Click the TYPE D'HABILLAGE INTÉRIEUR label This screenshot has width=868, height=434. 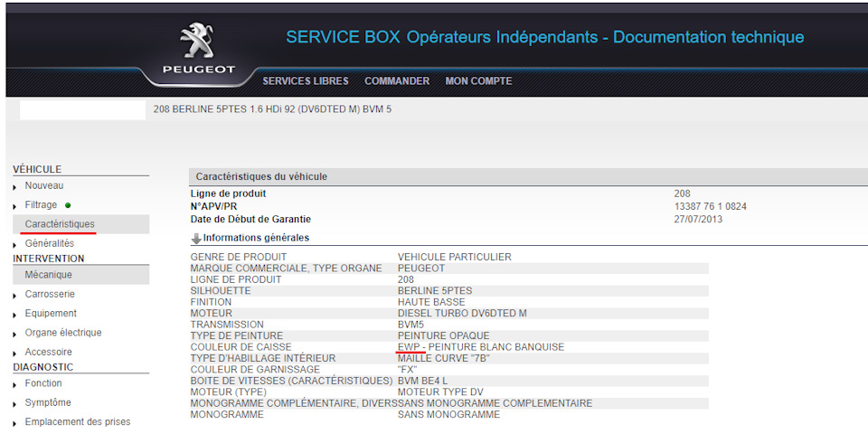point(263,358)
